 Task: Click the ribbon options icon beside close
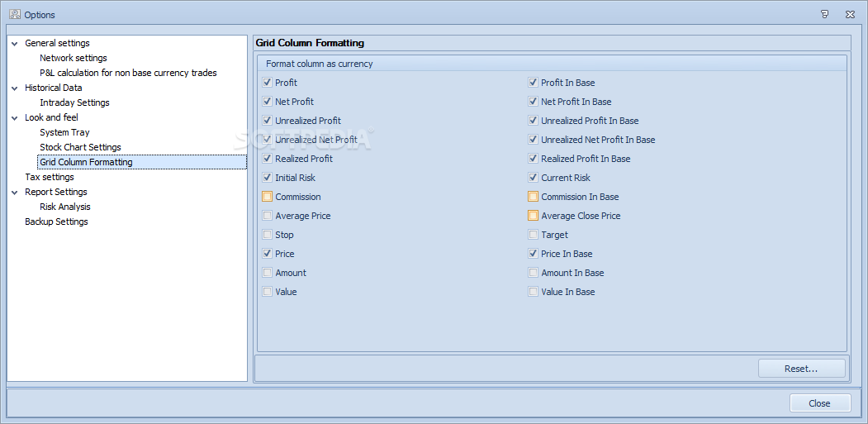[825, 14]
